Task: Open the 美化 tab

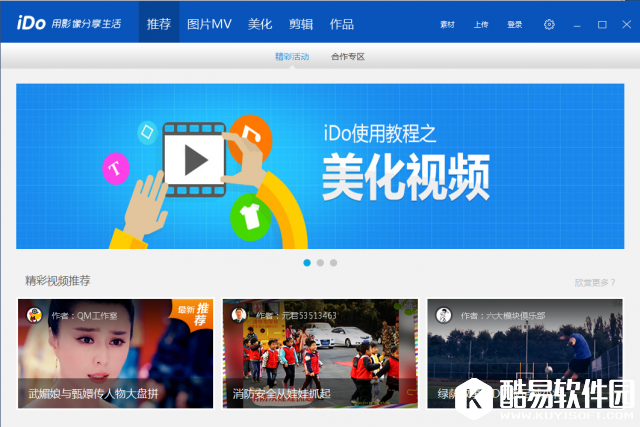Action: coord(260,24)
